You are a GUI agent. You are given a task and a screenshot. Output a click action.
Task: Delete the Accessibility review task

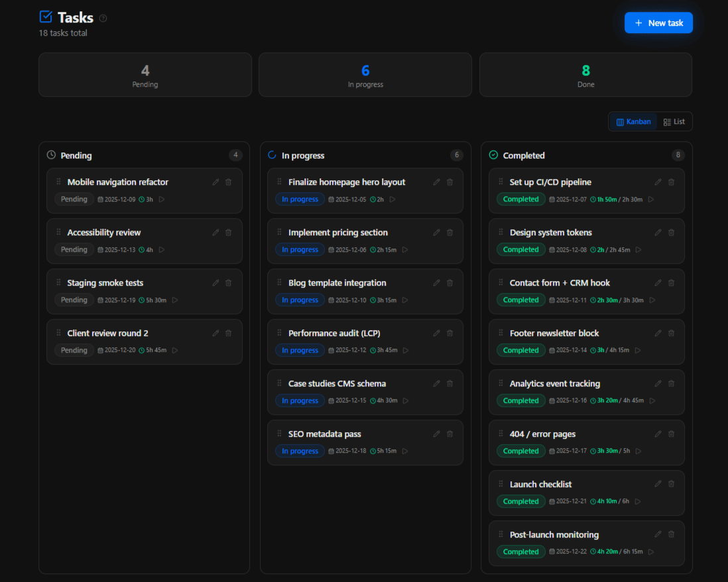point(229,233)
